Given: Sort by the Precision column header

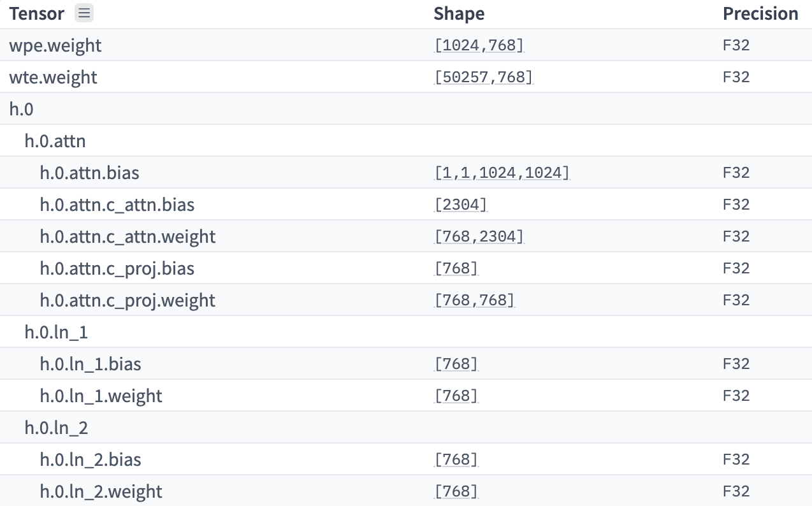Looking at the screenshot, I should [x=760, y=13].
